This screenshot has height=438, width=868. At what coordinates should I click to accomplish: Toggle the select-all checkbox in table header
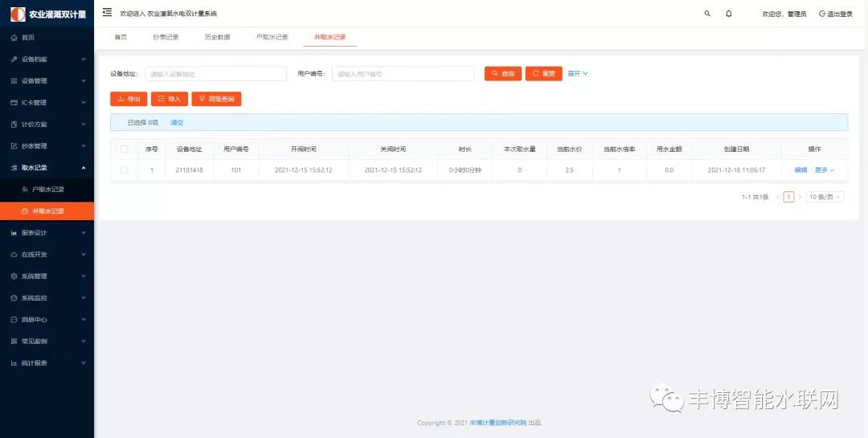[x=124, y=149]
